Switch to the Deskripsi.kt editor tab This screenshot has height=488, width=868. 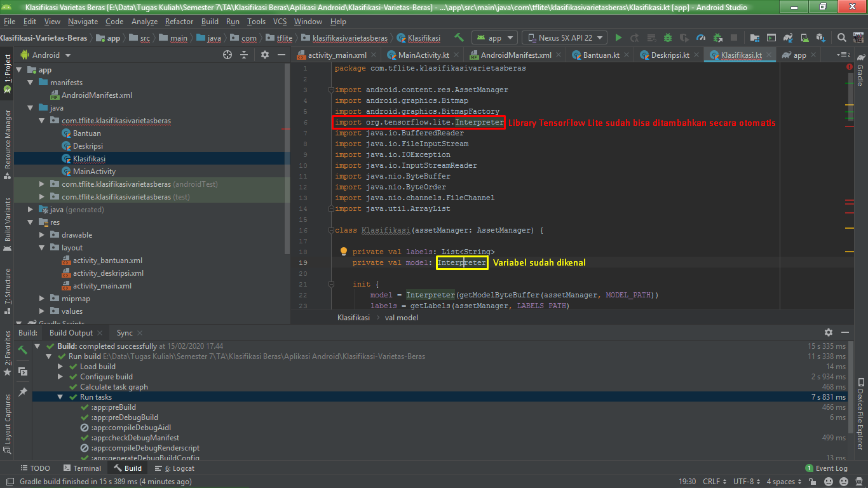click(670, 55)
